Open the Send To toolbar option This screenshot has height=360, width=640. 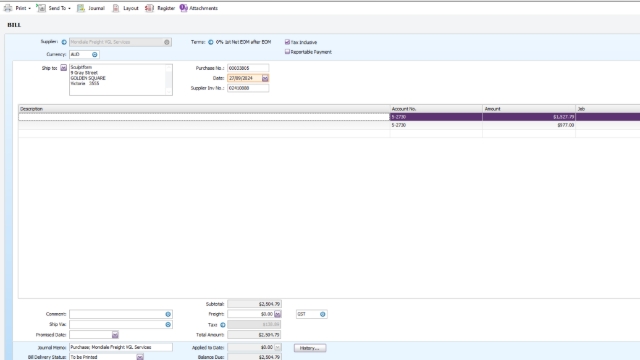pos(53,8)
